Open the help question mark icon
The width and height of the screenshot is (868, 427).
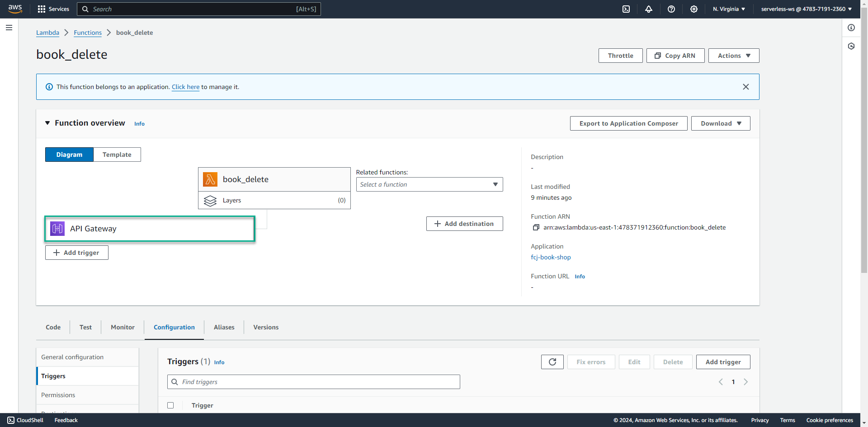click(x=671, y=9)
